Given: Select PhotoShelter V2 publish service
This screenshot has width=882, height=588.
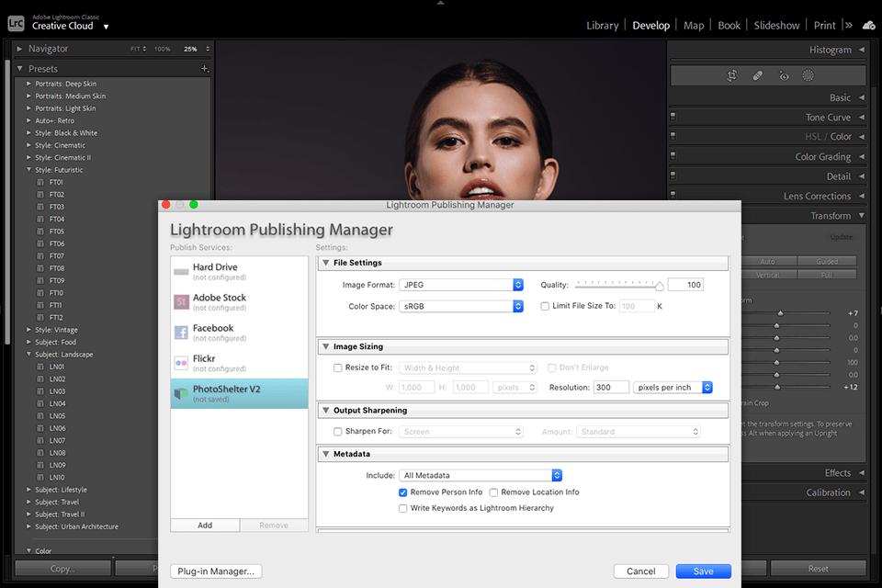Looking at the screenshot, I should pos(239,393).
